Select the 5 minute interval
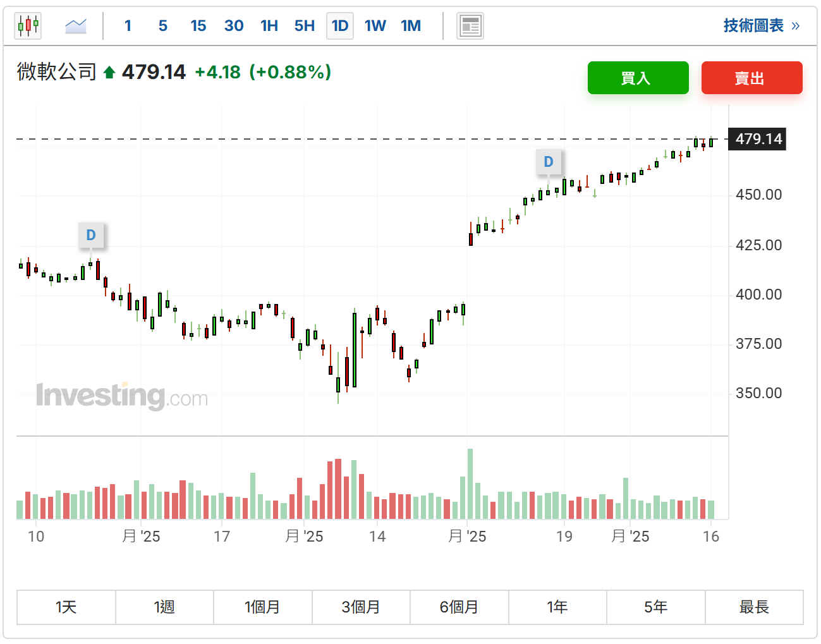This screenshot has height=644, width=821. [162, 26]
